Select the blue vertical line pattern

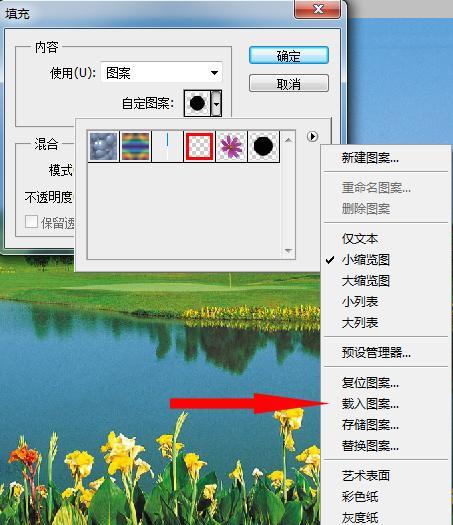point(167,146)
